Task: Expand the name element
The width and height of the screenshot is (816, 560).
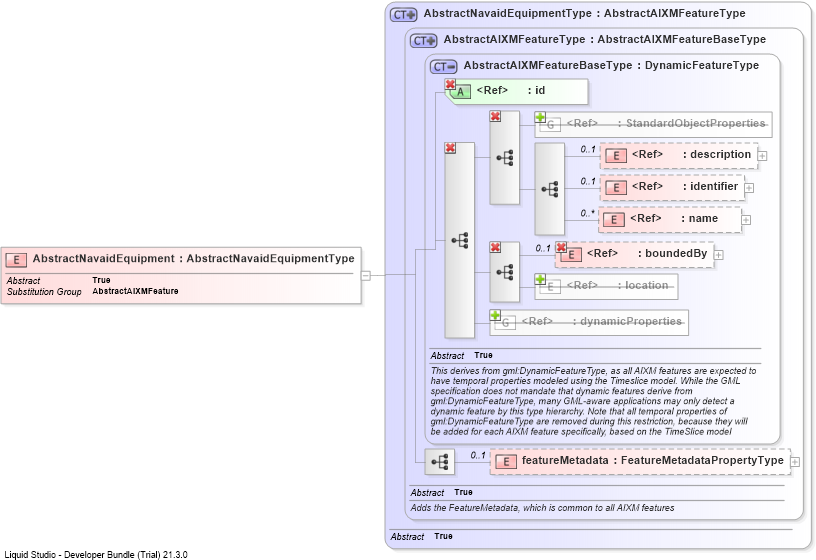Action: 746,220
